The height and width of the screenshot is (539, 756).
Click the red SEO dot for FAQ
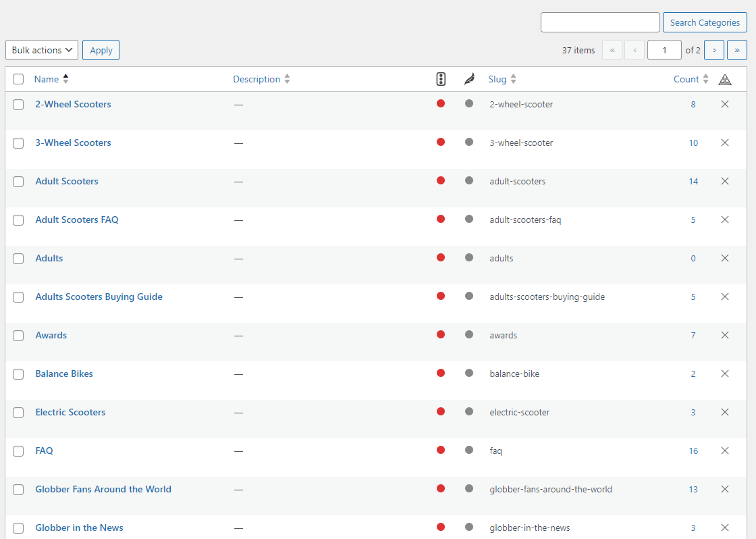pyautogui.click(x=441, y=451)
